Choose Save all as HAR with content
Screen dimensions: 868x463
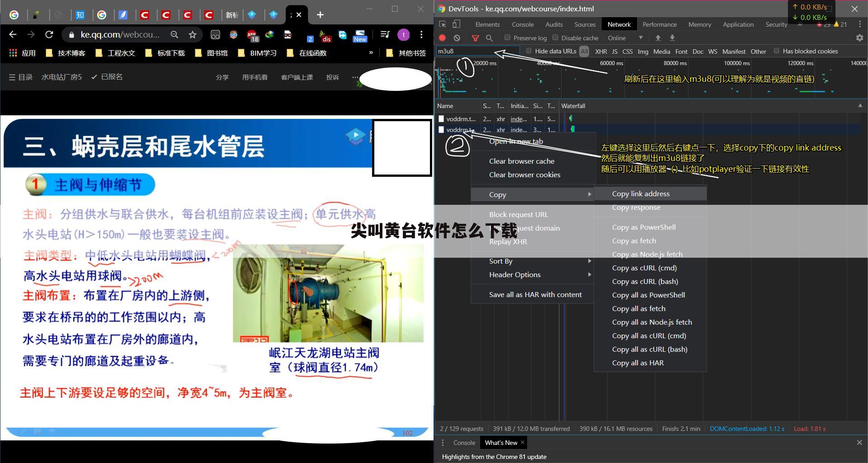tap(532, 294)
